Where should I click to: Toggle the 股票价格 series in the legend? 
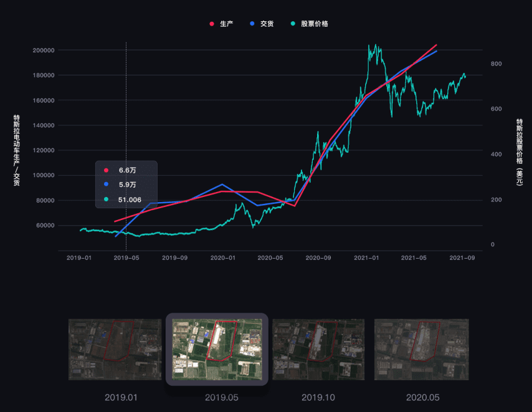pyautogui.click(x=309, y=24)
